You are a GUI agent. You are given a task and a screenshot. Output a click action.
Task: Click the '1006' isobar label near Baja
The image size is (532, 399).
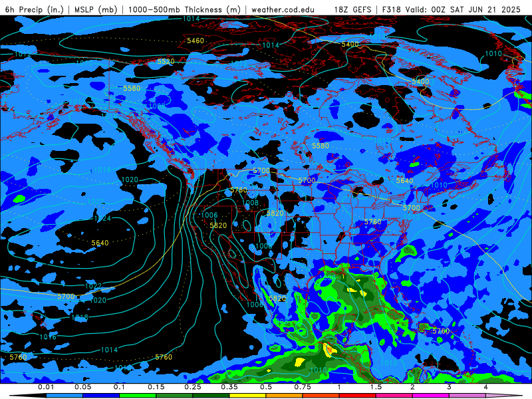[255, 305]
